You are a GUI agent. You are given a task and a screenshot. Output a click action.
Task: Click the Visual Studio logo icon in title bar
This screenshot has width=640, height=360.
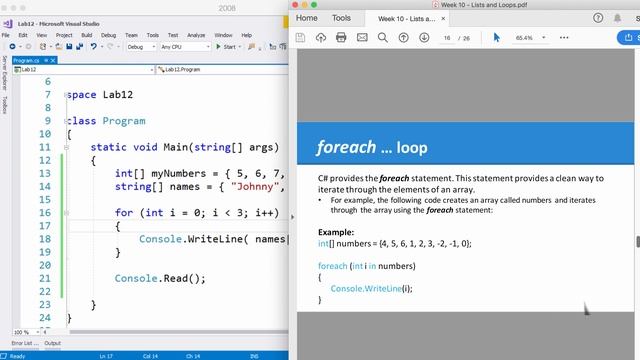click(8, 24)
